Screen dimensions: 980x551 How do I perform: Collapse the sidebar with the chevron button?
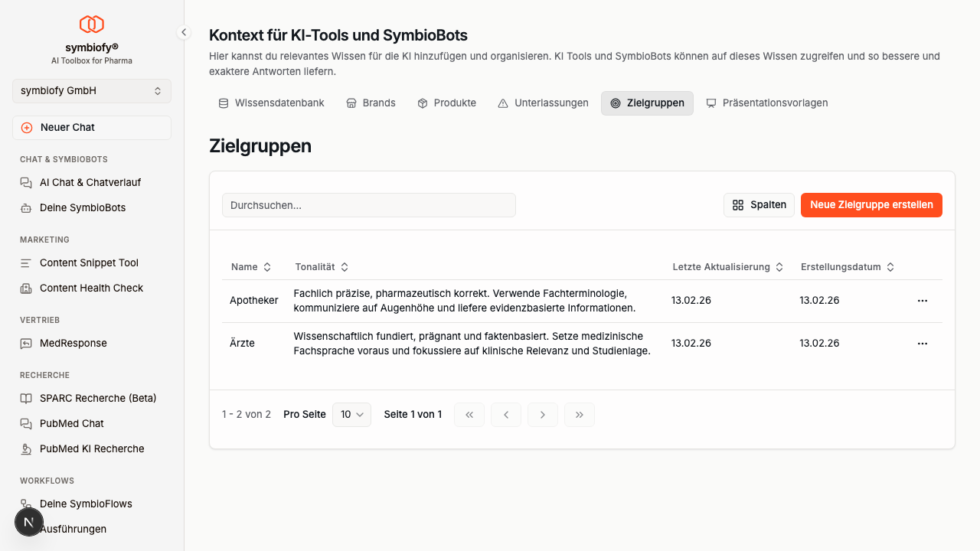point(184,32)
